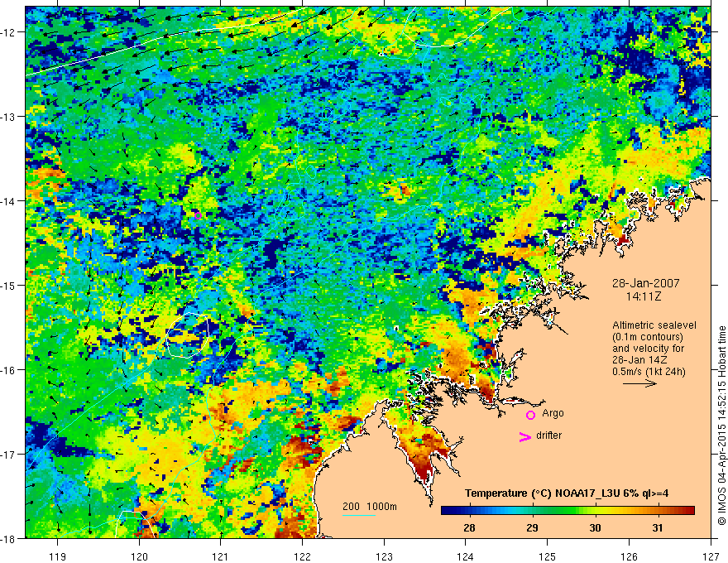728x563 pixels.
Task: Click latitude axis label '-14'
Action: [9, 201]
